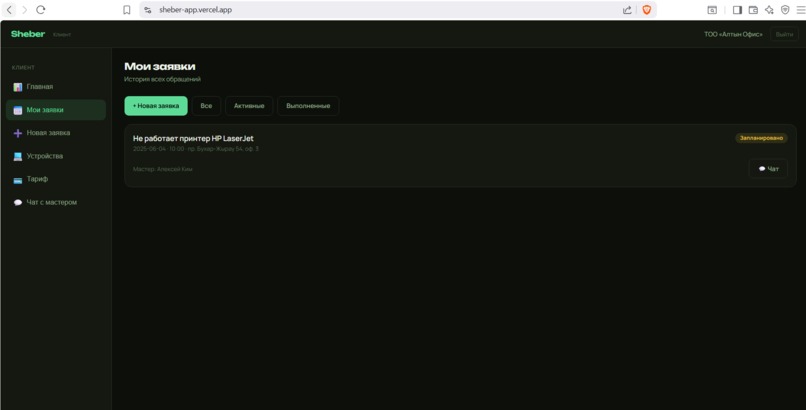The height and width of the screenshot is (410, 806).
Task: Open the request Не работает принтер HP LaserJet
Action: [x=193, y=138]
